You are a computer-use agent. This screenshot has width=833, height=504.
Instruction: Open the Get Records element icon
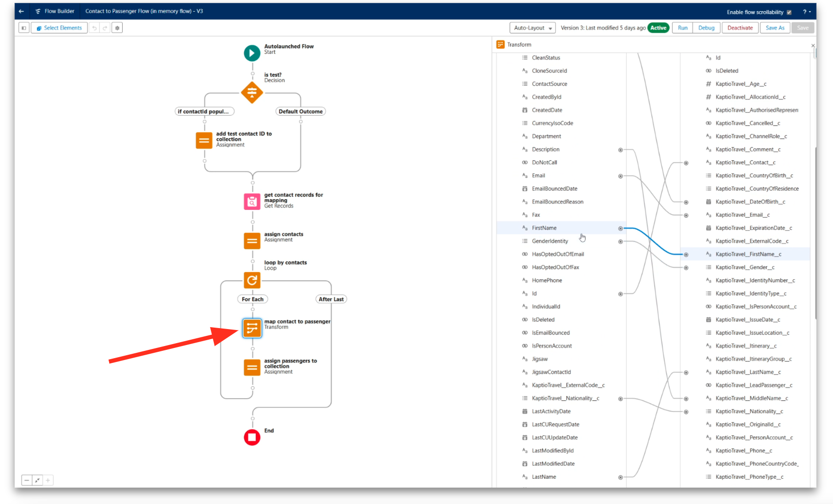[x=252, y=202]
